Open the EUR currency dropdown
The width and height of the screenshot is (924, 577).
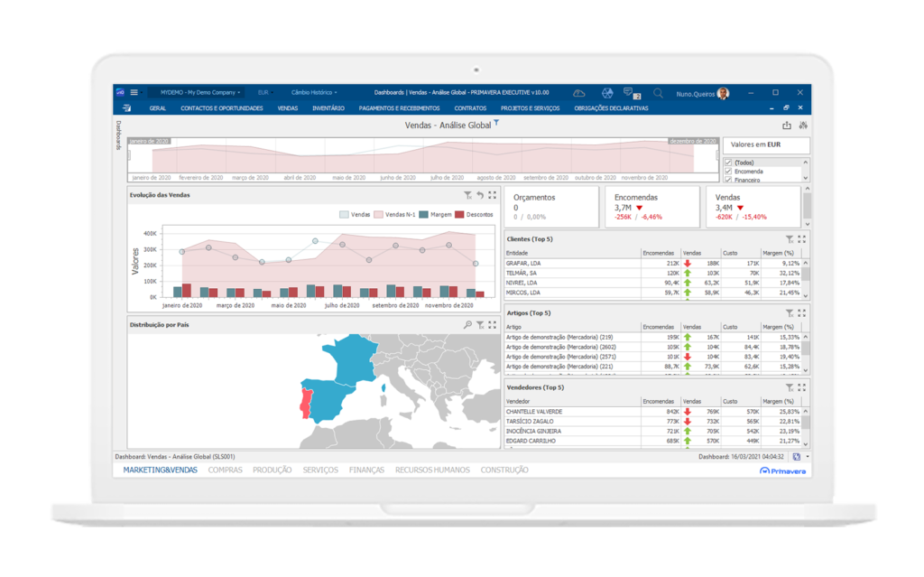pos(265,93)
